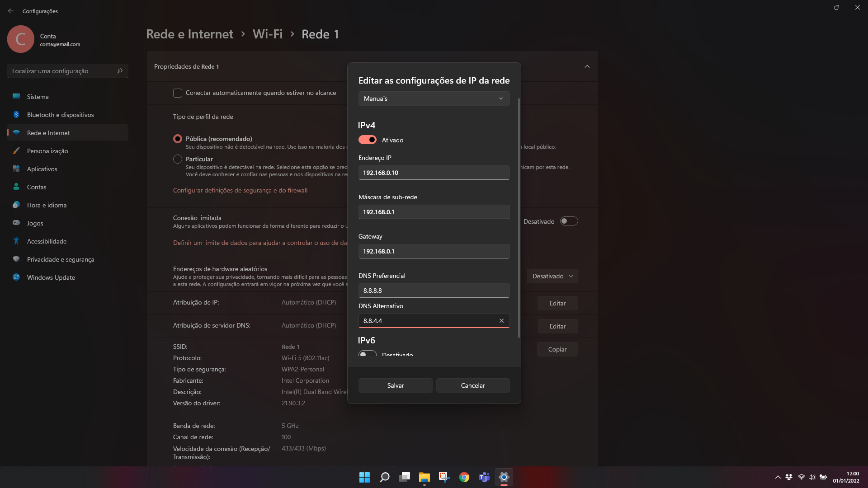Screen dimensions: 868x488
Task: Open Windows Start from taskbar
Action: [364, 477]
